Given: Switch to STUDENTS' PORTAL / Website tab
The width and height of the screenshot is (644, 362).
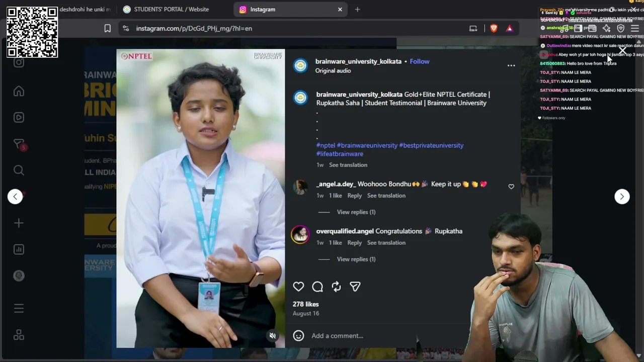Looking at the screenshot, I should click(172, 10).
